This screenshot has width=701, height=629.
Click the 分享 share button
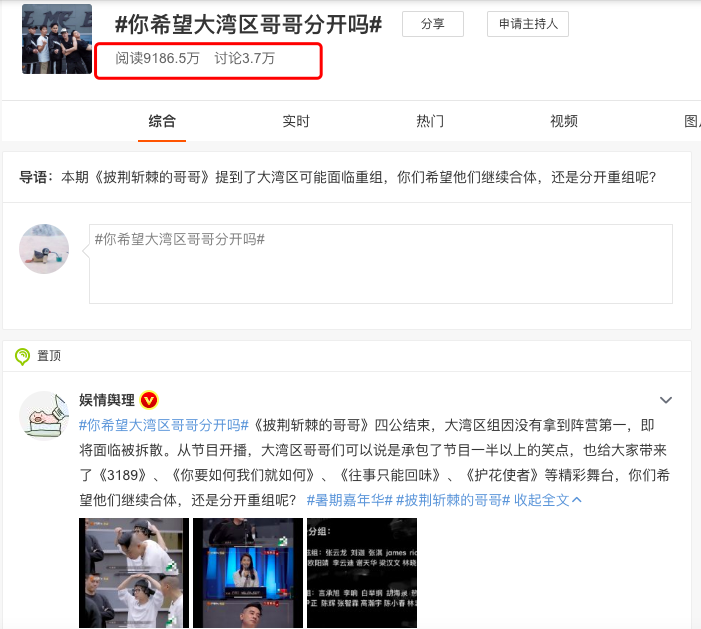click(433, 24)
